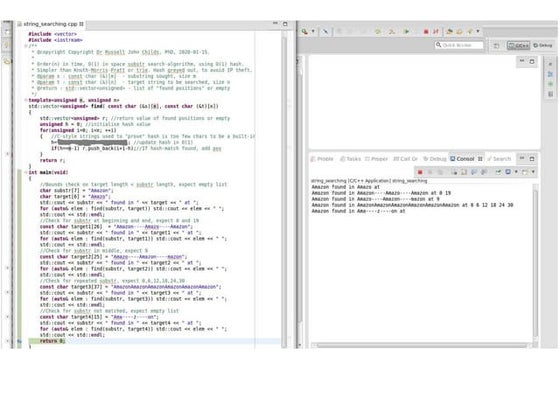Switch to the Search tab
The image size is (560, 396).
point(499,159)
